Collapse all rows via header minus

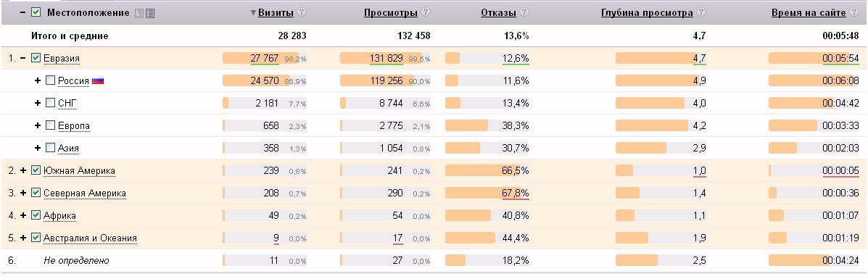pos(23,12)
